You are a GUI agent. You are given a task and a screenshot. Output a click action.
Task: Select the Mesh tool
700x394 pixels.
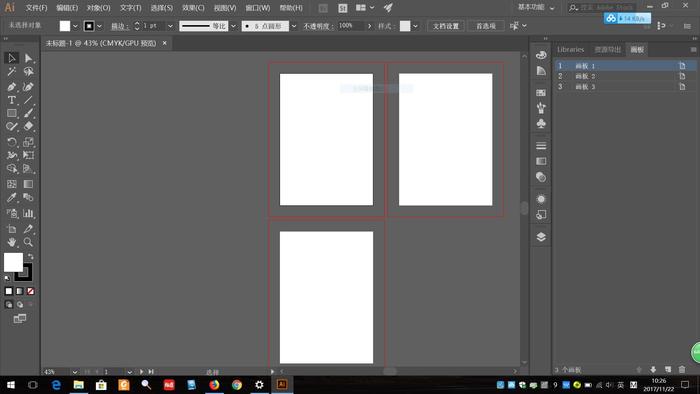[12, 184]
